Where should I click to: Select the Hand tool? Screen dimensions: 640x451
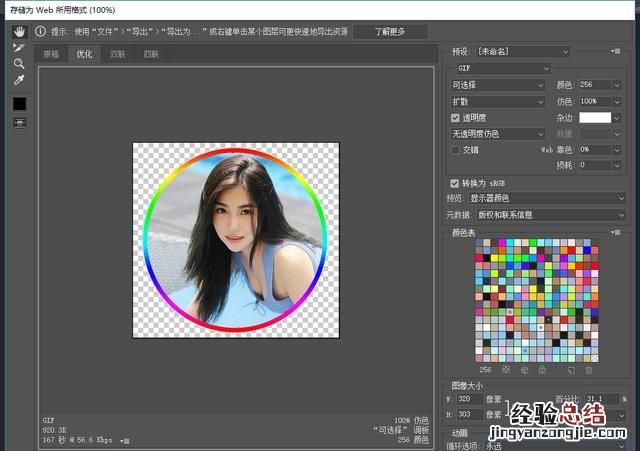[19, 32]
